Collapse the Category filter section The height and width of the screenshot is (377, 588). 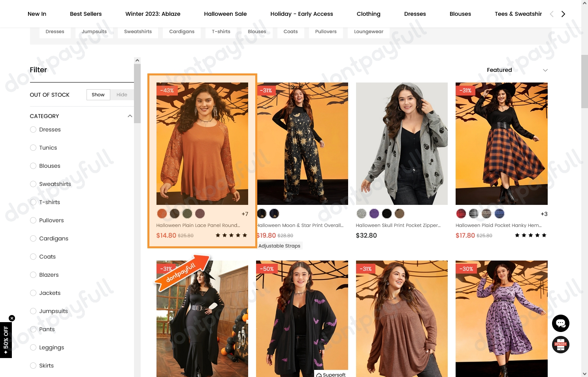(130, 116)
